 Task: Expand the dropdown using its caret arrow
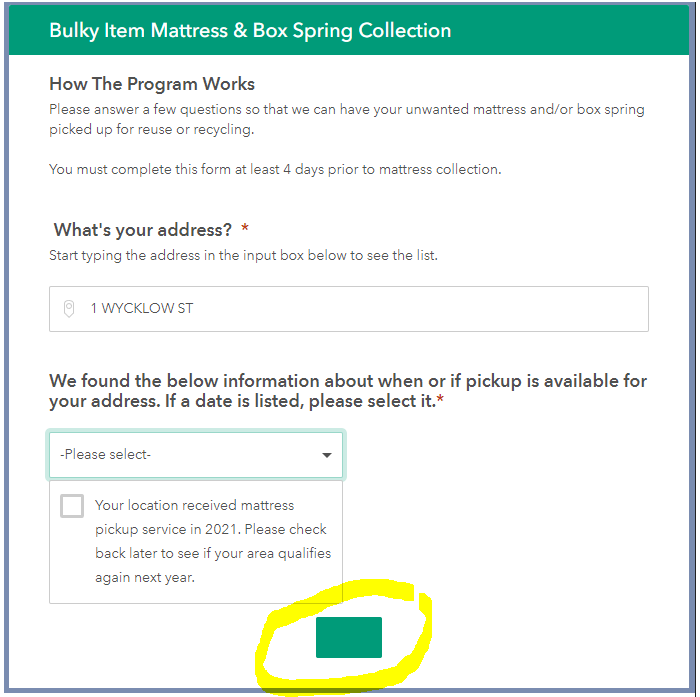326,455
